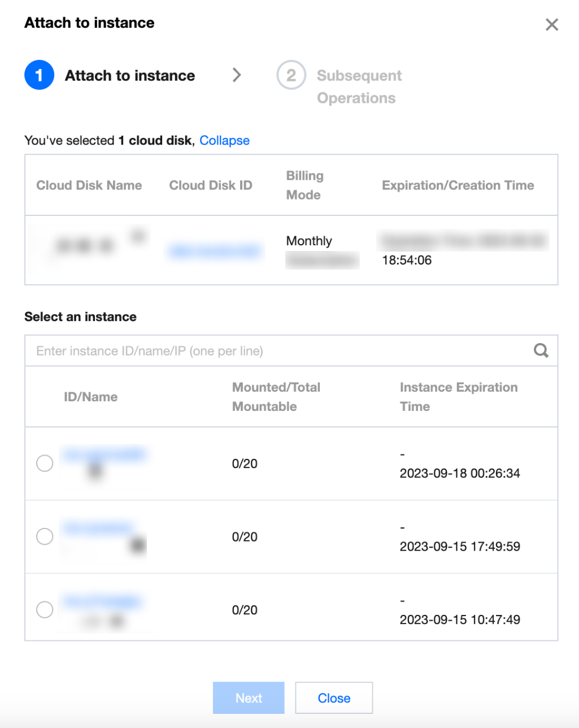Click the Next button
Viewport: 579px width, 728px height.
tap(249, 698)
